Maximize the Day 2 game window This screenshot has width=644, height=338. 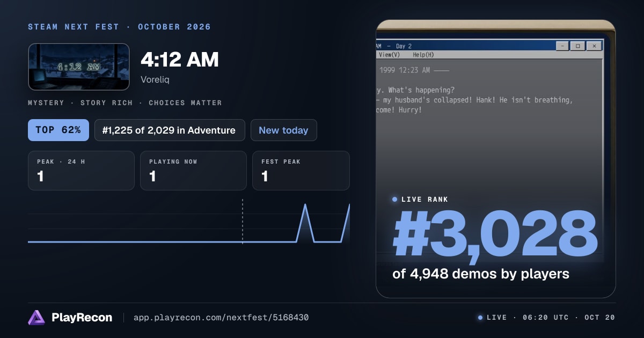tap(578, 46)
